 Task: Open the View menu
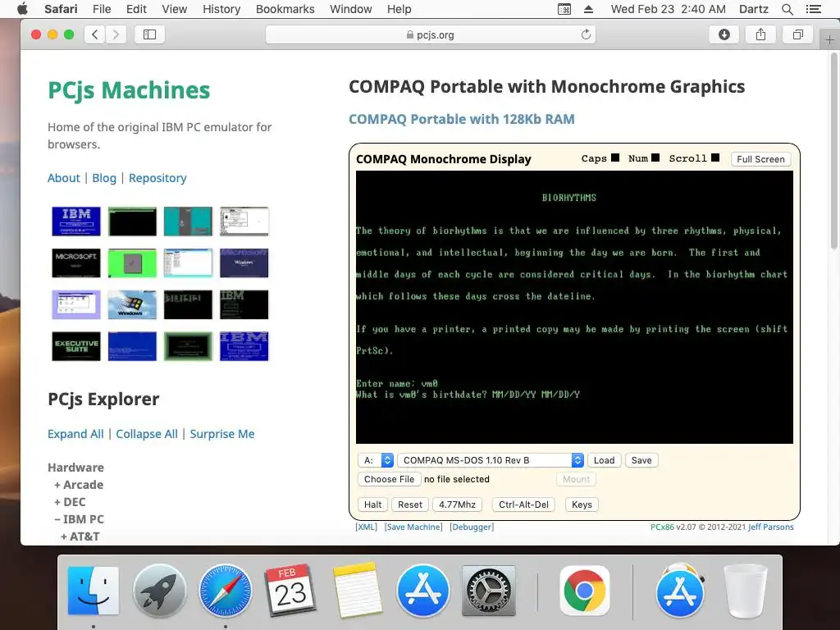(175, 9)
